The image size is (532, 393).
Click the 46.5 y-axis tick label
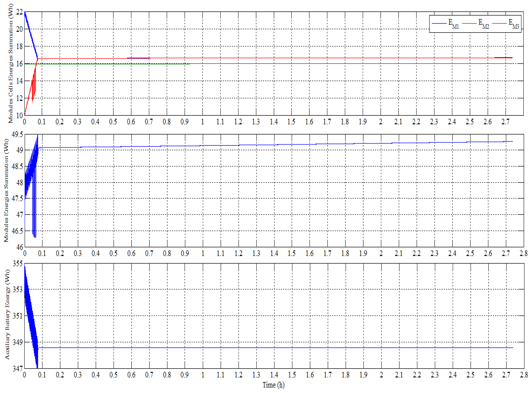click(17, 231)
